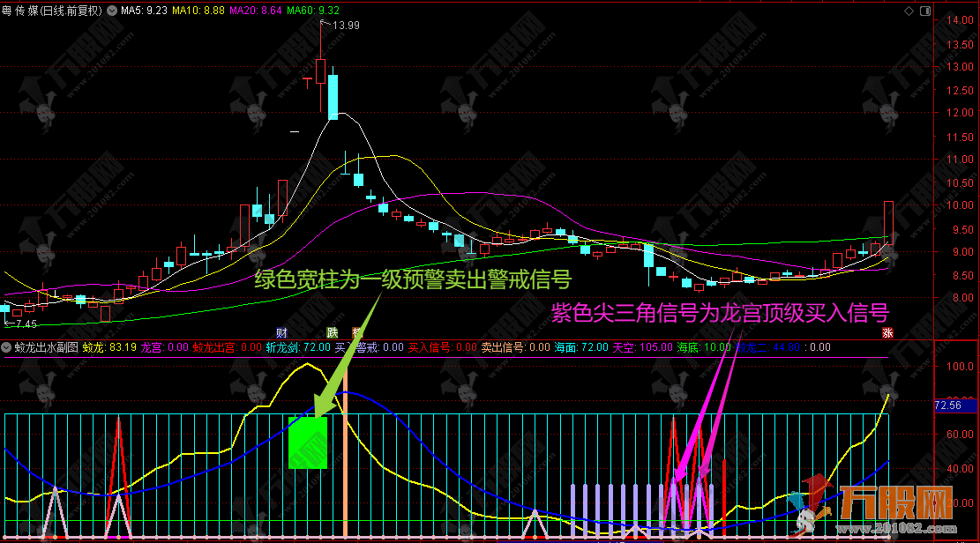Click the 财 menu item mid-screen
This screenshot has height=543, width=980.
coord(281,332)
